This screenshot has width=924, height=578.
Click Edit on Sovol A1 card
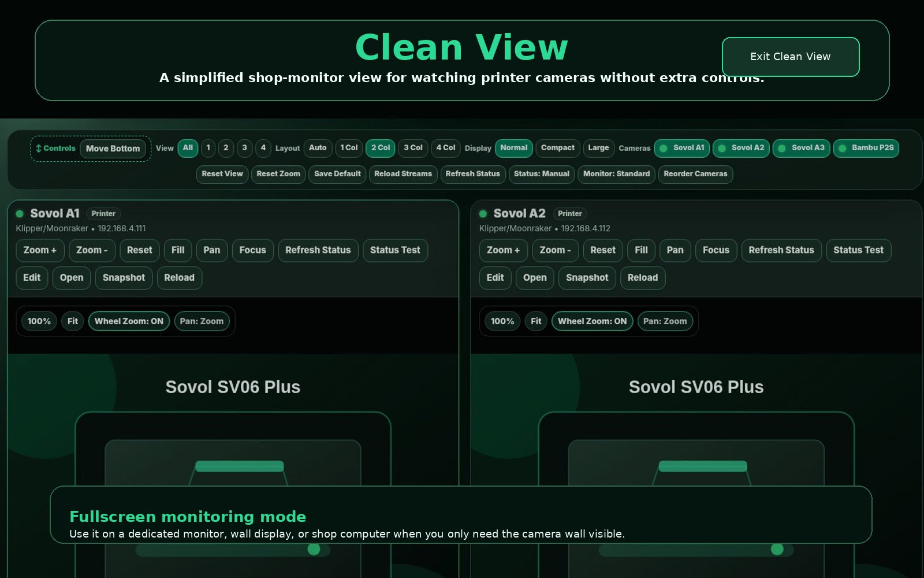click(32, 278)
